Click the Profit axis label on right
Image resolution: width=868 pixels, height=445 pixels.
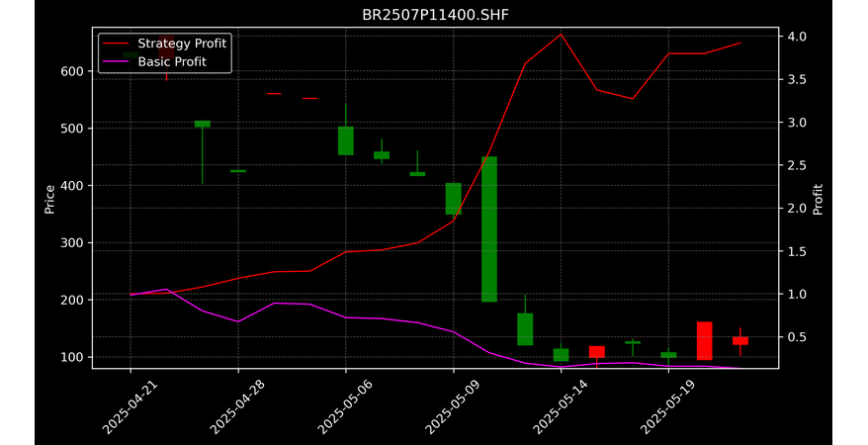(x=818, y=199)
